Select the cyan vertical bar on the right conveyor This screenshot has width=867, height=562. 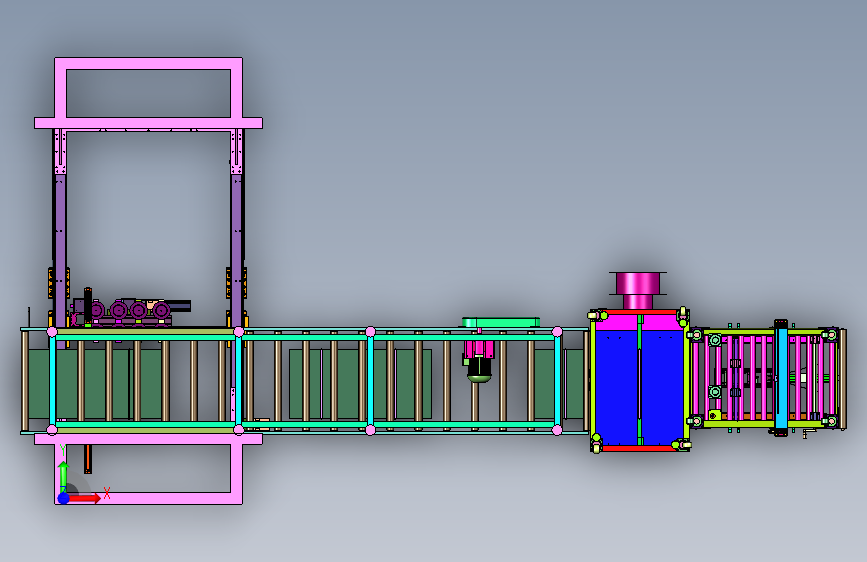[781, 378]
